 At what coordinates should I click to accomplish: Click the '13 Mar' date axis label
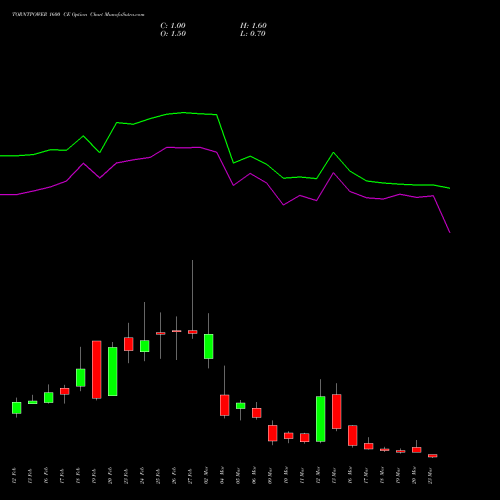point(334,475)
